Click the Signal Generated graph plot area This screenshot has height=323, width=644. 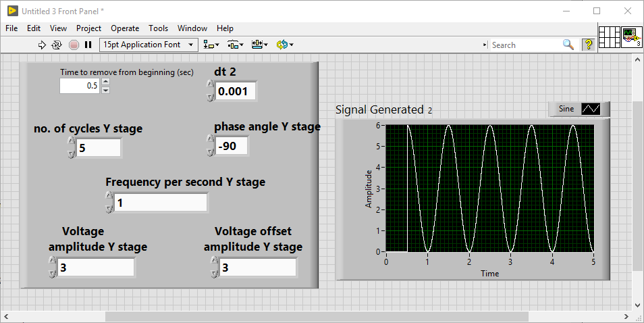[489, 189]
